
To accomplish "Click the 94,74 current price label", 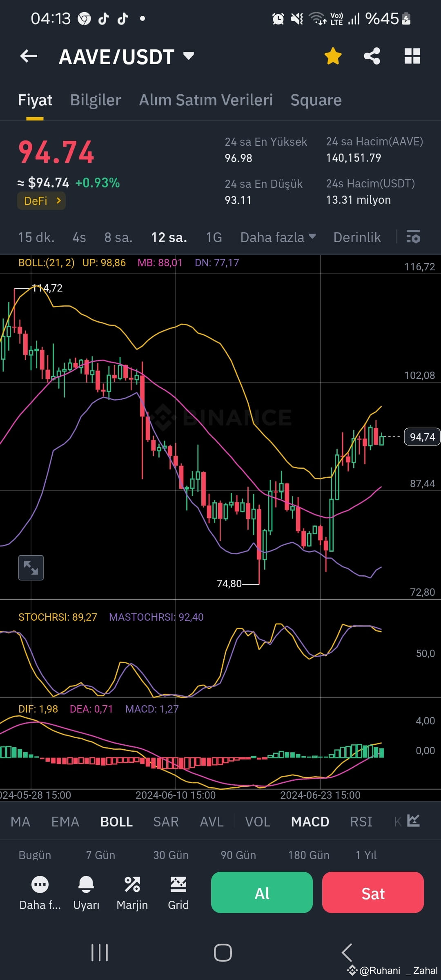I will click(x=422, y=437).
